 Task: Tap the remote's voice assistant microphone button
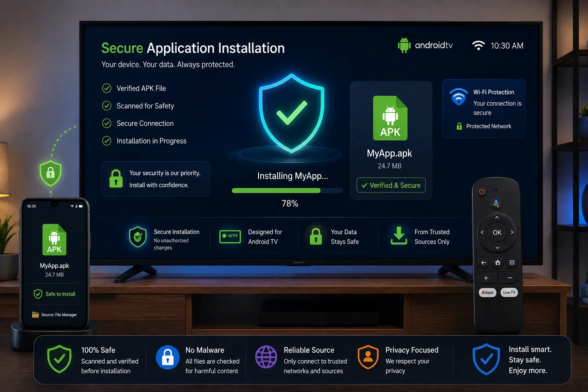click(497, 203)
